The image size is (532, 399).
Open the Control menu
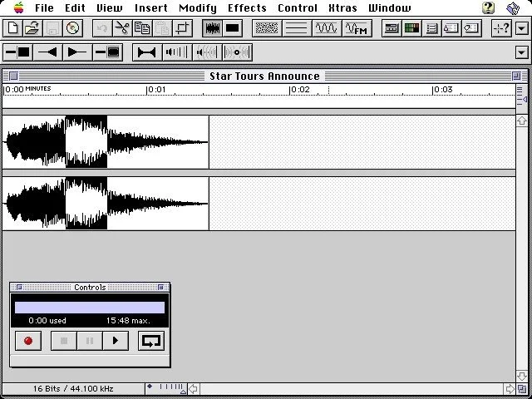click(298, 7)
